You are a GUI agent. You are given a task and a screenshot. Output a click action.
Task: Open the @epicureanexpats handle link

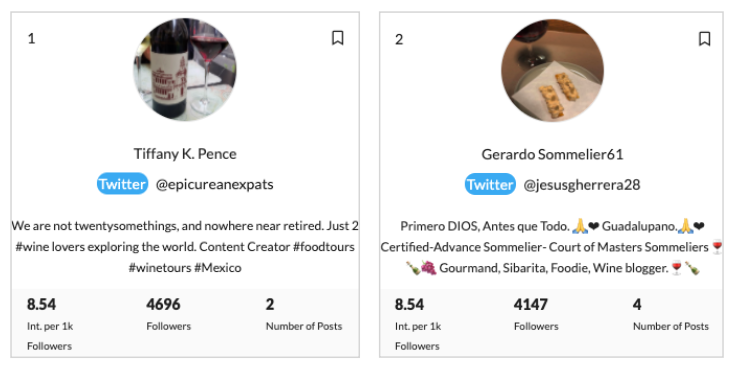215,184
